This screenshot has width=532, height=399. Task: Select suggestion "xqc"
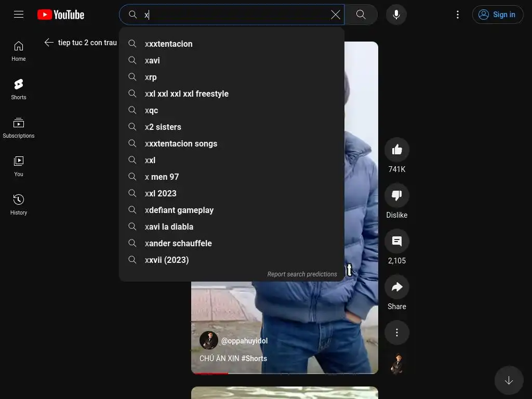click(x=232, y=110)
